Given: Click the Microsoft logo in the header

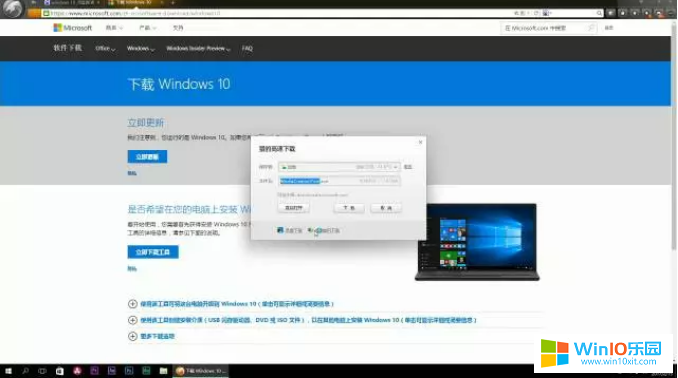Looking at the screenshot, I should 72,28.
